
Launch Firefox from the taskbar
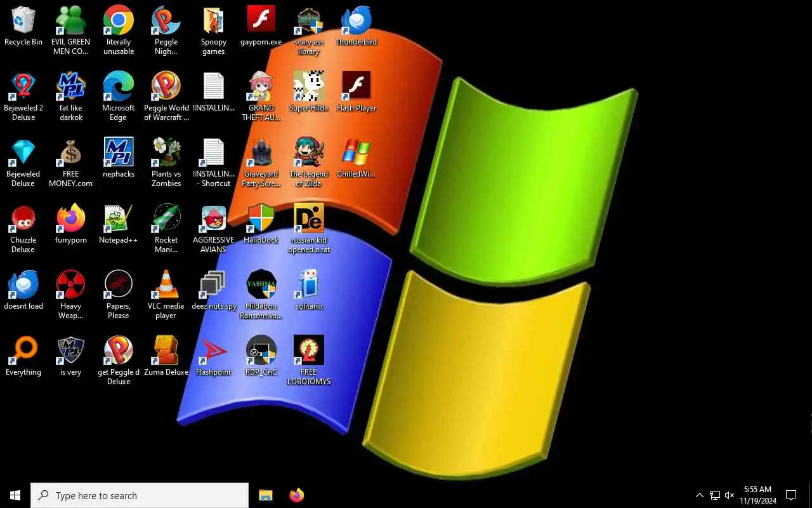pos(296,495)
